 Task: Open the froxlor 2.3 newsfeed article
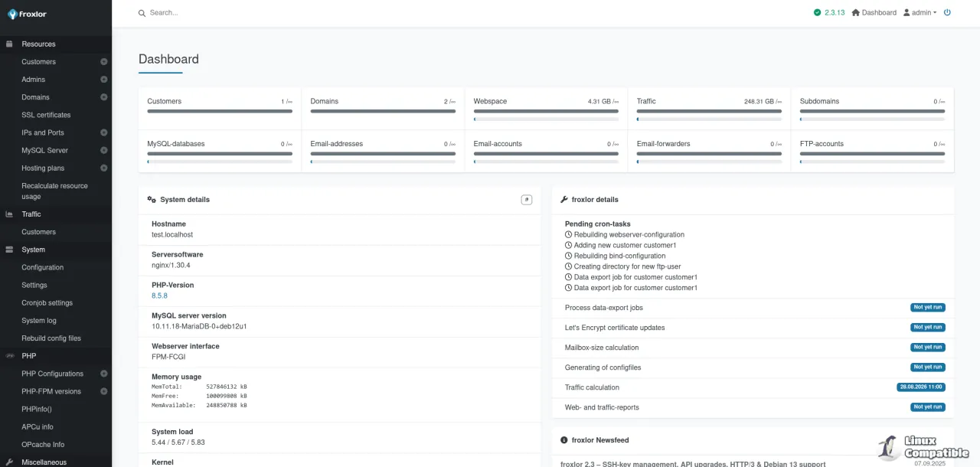coord(693,463)
